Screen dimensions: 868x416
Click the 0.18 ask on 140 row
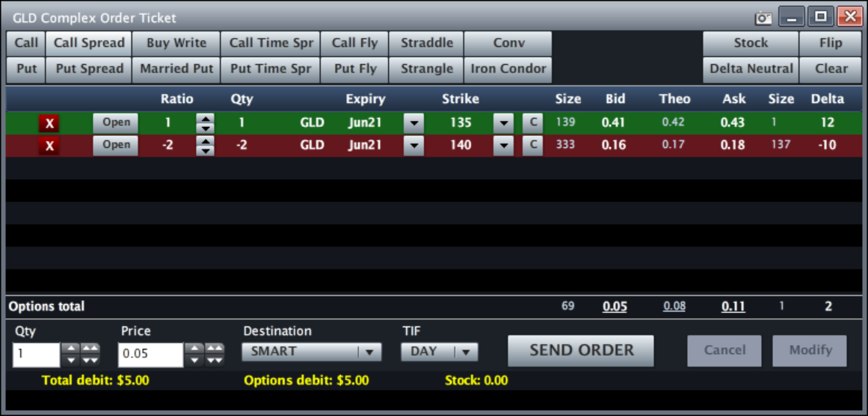point(733,146)
